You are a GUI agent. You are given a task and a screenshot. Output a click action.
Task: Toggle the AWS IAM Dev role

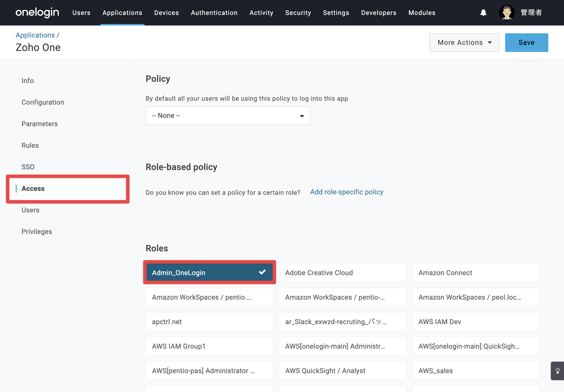point(475,321)
